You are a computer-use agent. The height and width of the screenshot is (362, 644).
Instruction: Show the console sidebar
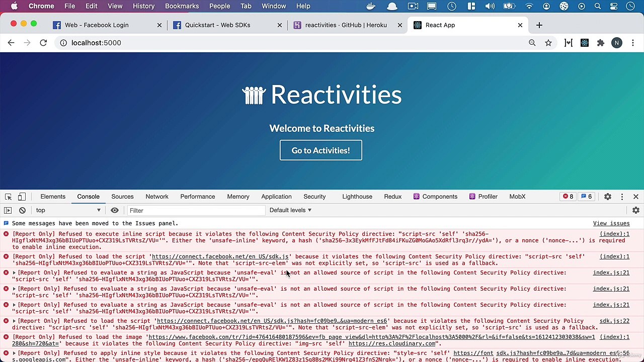click(8, 210)
